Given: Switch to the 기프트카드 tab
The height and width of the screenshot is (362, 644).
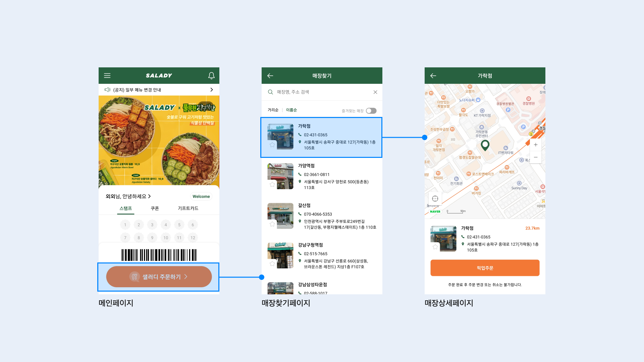Looking at the screenshot, I should pyautogui.click(x=188, y=208).
